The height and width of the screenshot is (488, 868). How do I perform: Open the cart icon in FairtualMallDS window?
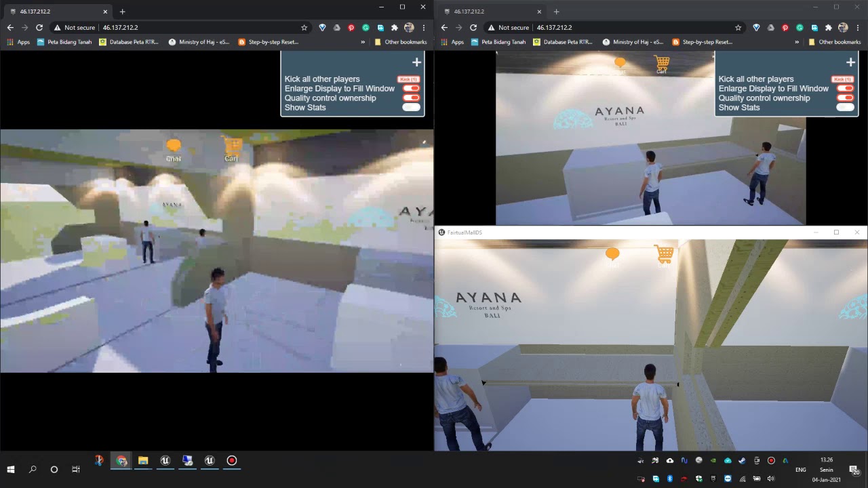664,255
